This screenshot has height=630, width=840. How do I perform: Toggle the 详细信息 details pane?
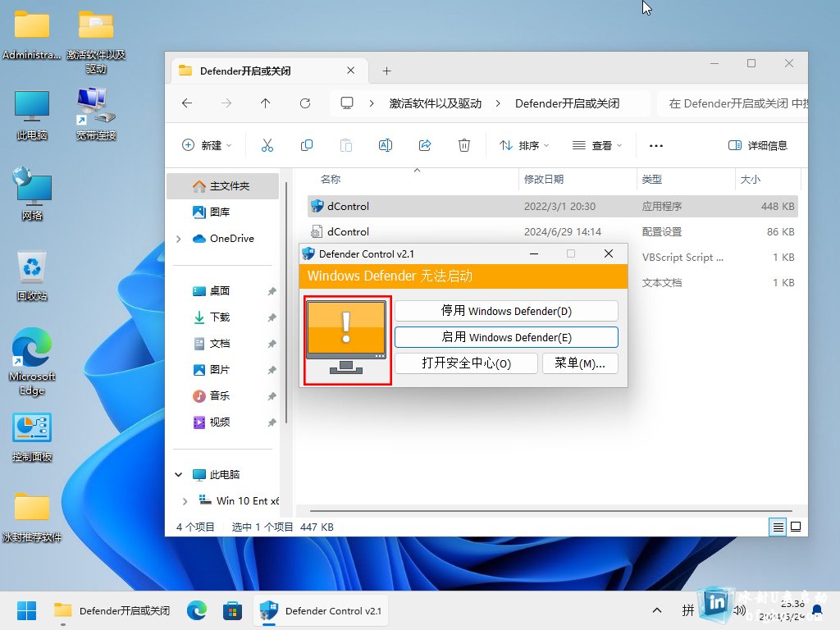click(758, 145)
